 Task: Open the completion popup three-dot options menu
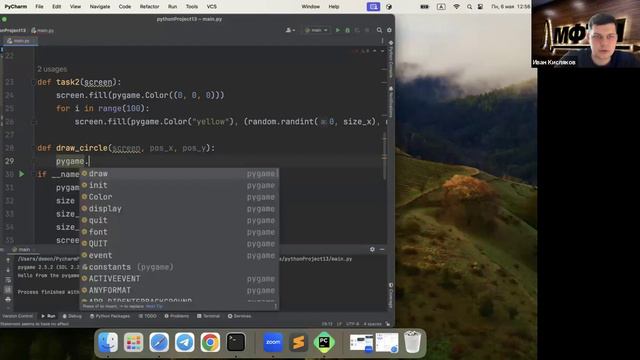pos(276,306)
